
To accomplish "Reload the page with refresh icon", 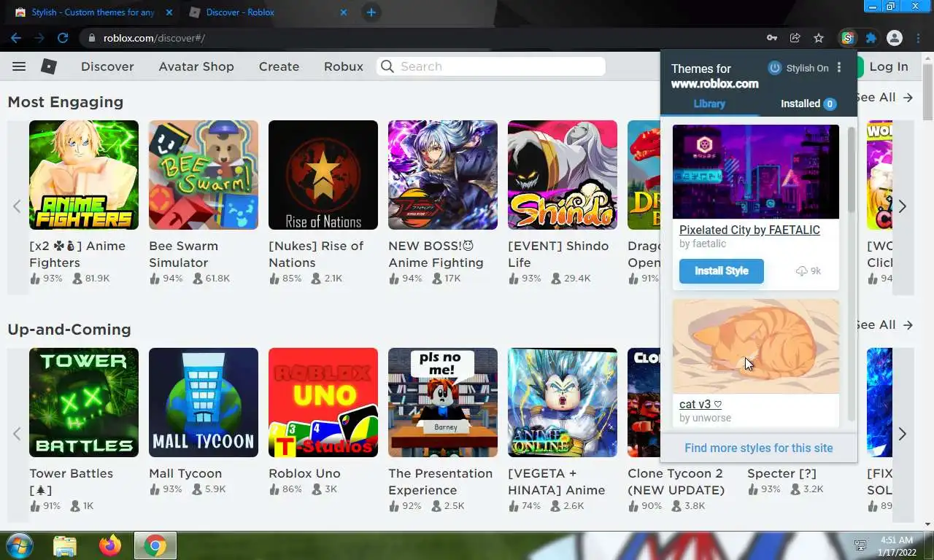I will click(63, 38).
